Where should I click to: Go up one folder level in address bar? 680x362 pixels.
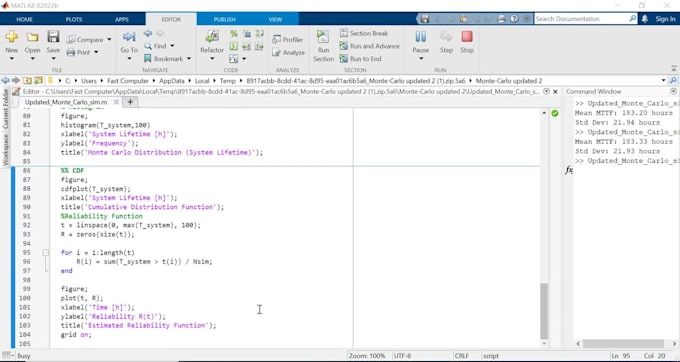pos(27,81)
